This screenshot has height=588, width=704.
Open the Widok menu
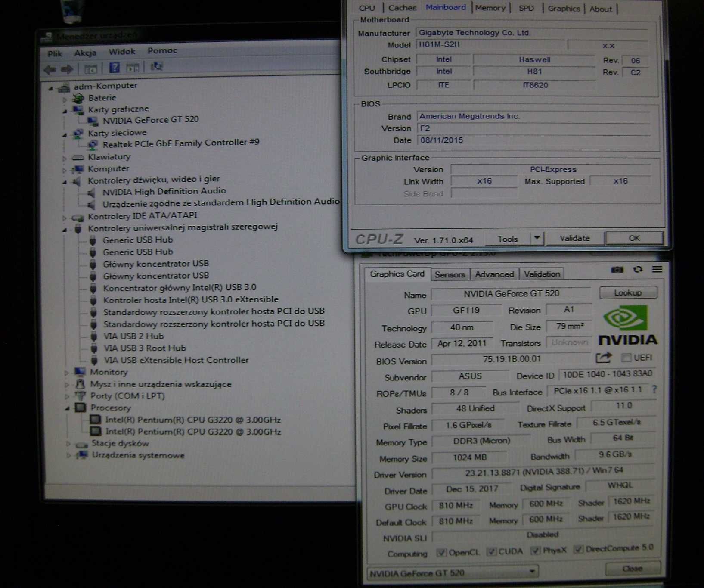pos(122,52)
